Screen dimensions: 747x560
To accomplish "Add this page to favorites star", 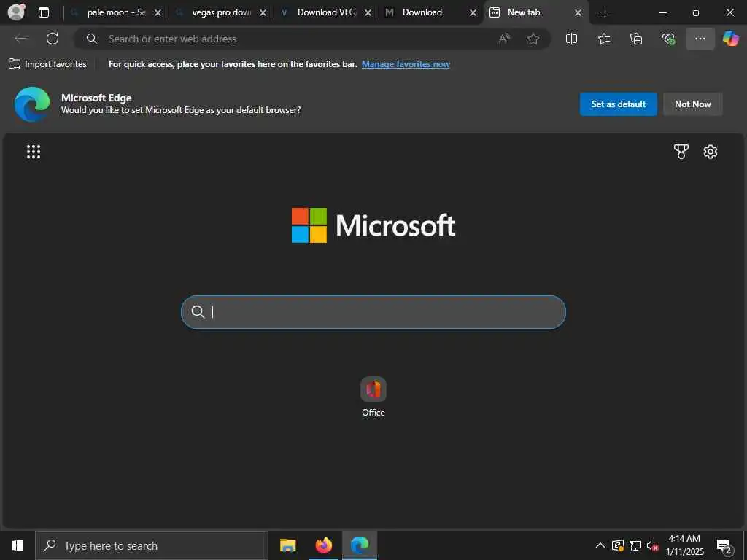I will click(x=533, y=39).
